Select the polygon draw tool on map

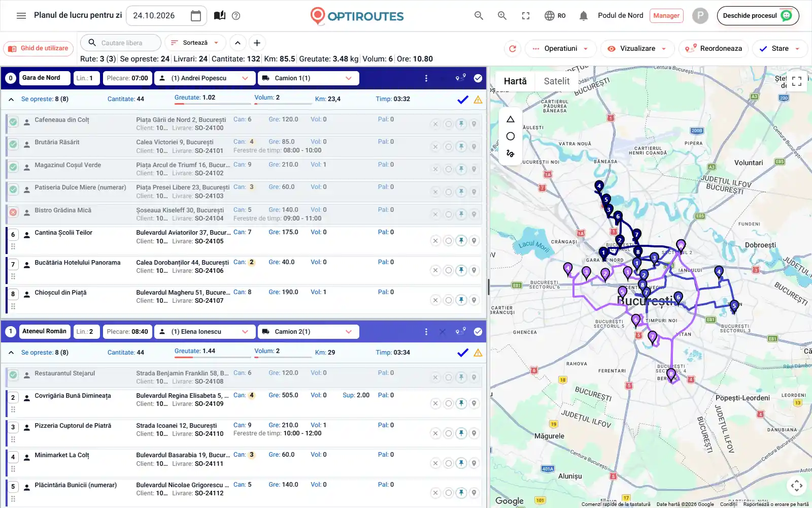point(511,119)
